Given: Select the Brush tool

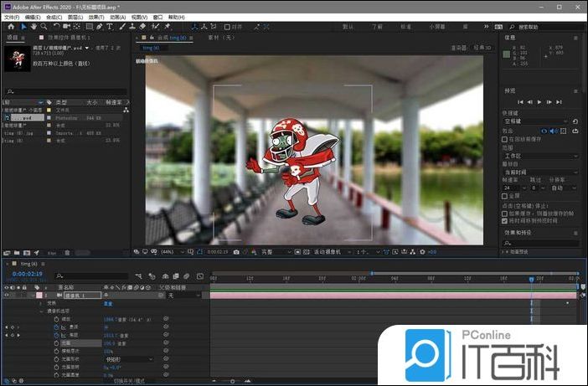Looking at the screenshot, I should [x=121, y=27].
